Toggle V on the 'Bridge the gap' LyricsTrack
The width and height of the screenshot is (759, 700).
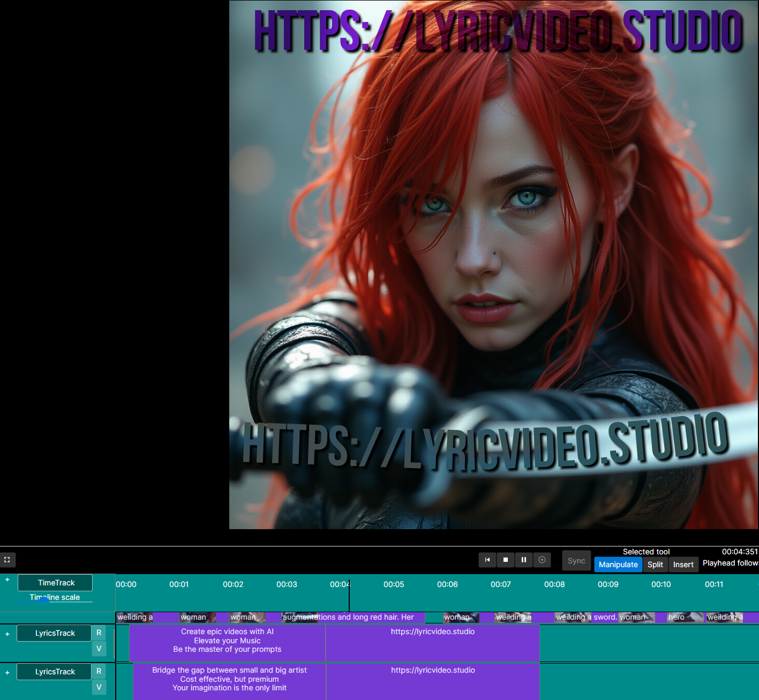point(99,687)
